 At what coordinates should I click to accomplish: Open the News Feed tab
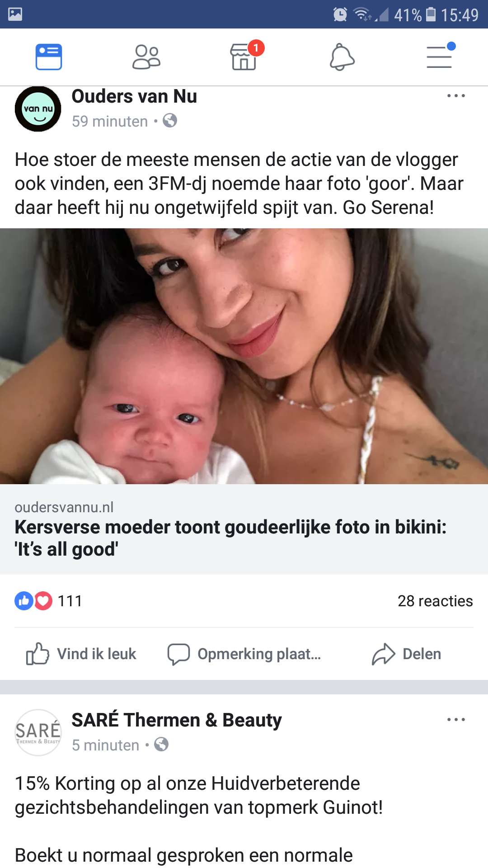tap(49, 57)
